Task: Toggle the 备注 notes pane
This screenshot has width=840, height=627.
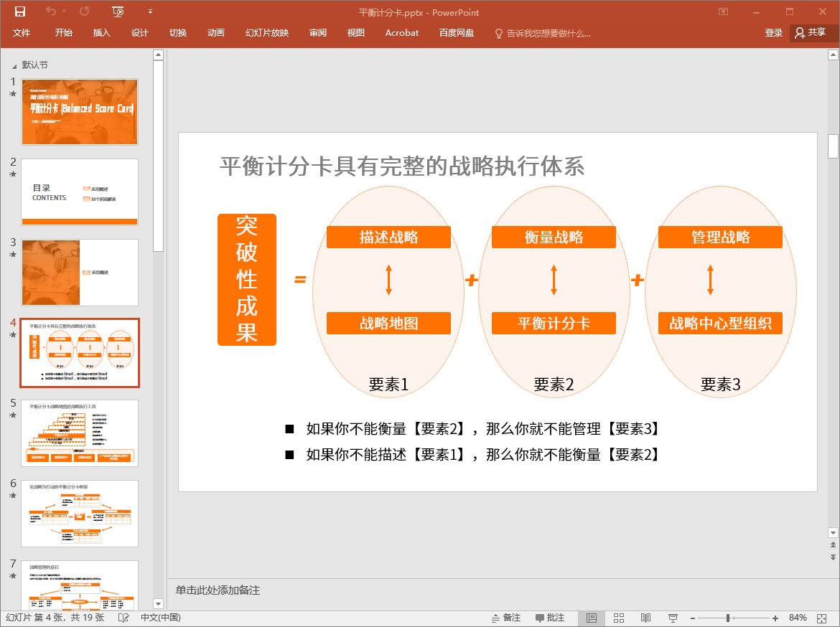Action: point(505,618)
